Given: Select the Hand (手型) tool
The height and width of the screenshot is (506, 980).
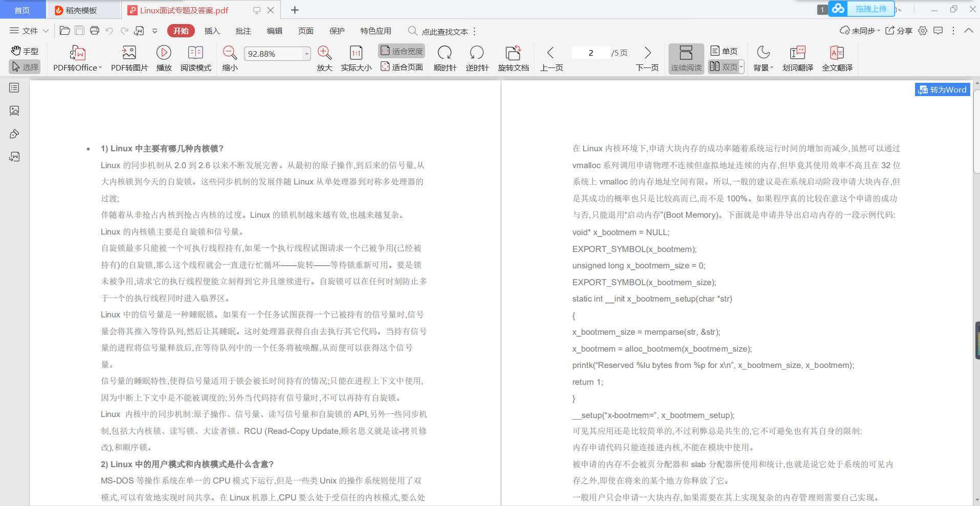Looking at the screenshot, I should coord(25,51).
